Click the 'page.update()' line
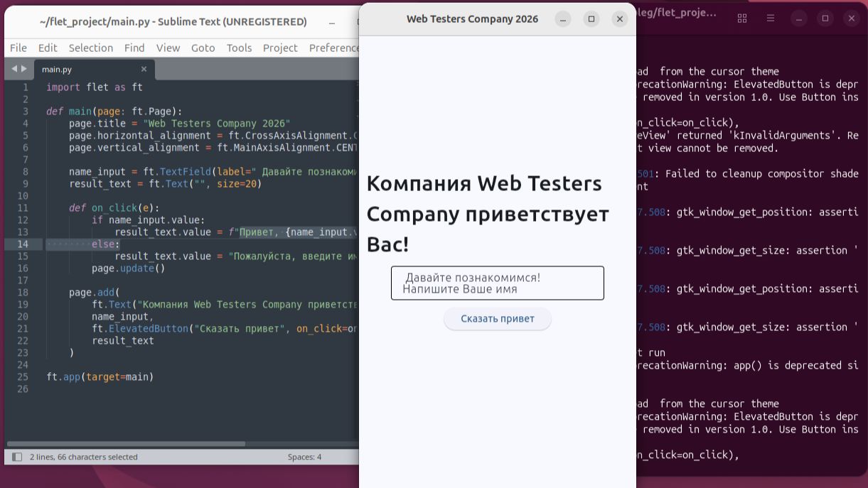 129,269
